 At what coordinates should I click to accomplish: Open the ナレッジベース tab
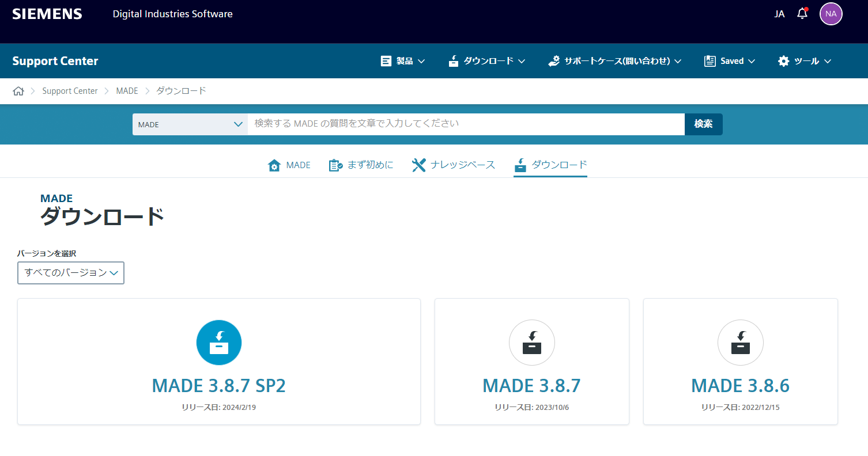coord(454,165)
